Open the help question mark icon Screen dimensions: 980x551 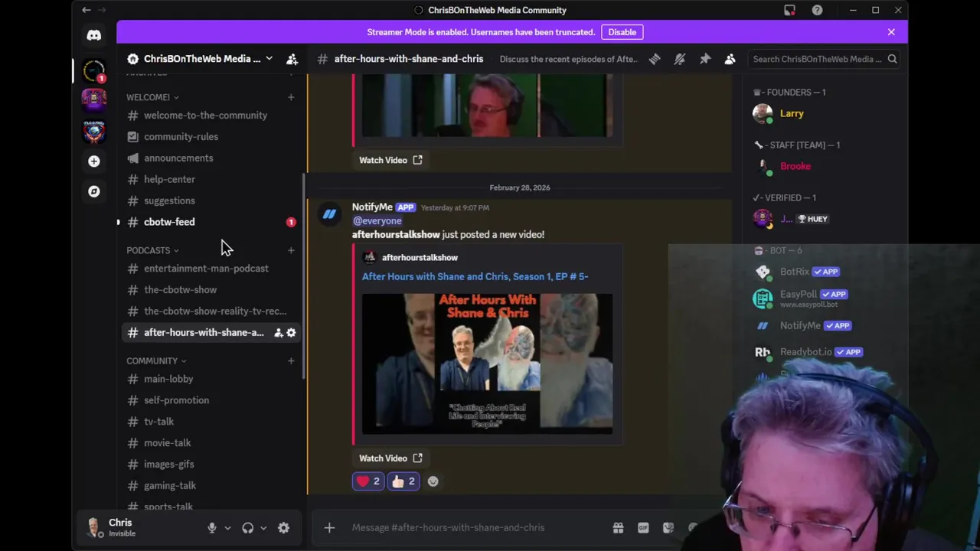(x=817, y=10)
